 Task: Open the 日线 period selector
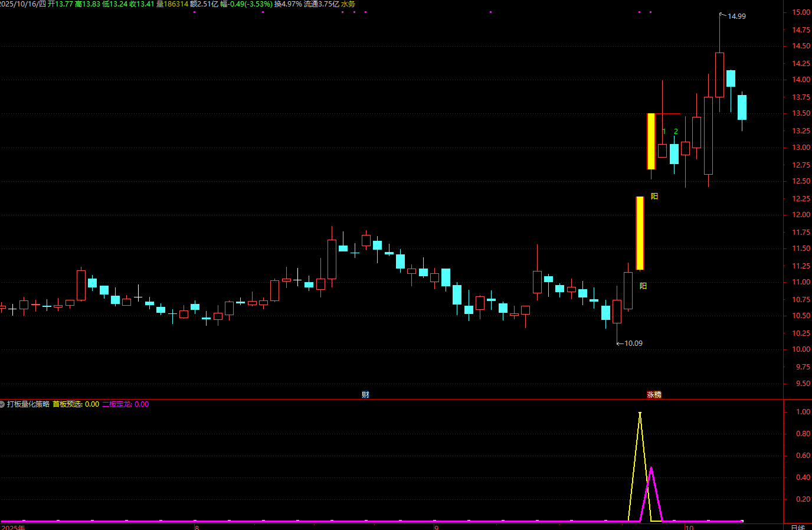[797, 526]
